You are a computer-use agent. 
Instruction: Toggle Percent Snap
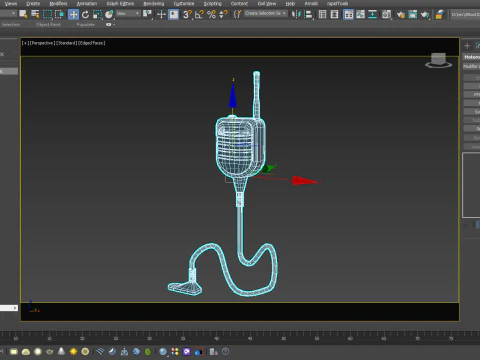coord(211,14)
